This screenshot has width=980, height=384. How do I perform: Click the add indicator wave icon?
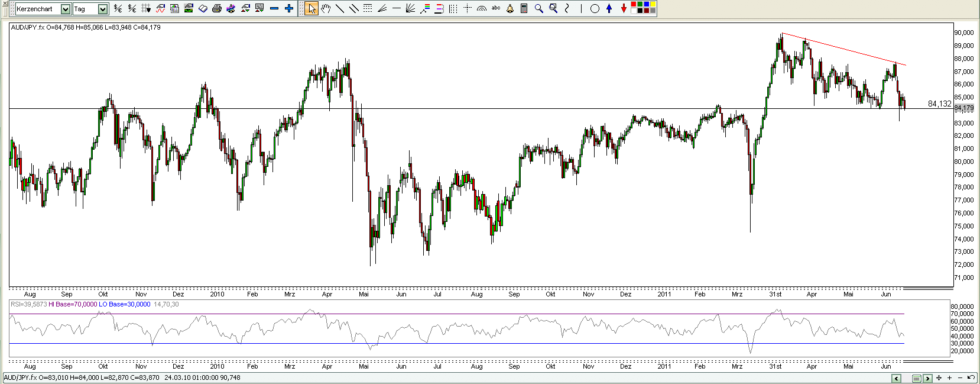click(x=160, y=8)
